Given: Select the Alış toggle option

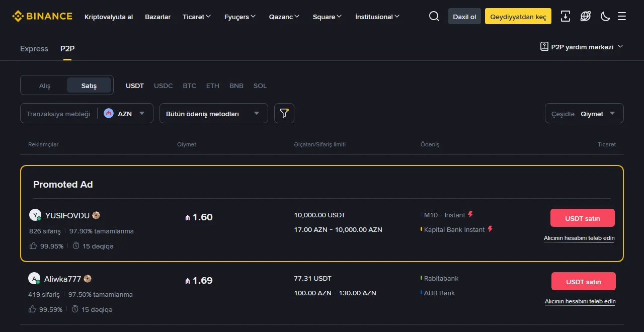Looking at the screenshot, I should [x=45, y=86].
